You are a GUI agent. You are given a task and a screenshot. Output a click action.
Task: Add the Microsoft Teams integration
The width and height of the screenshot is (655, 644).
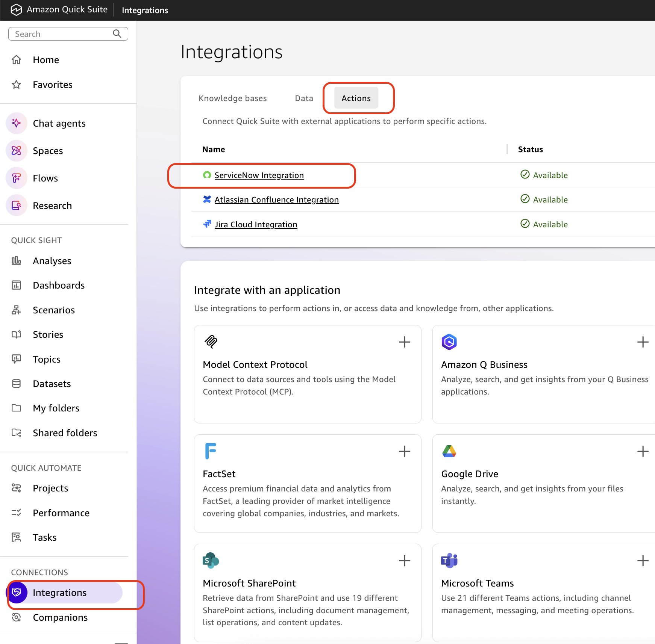click(x=643, y=561)
